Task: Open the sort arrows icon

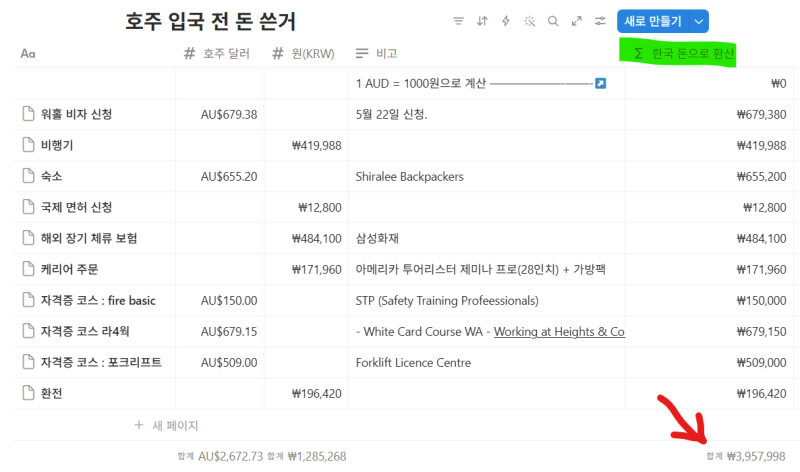Action: (482, 21)
